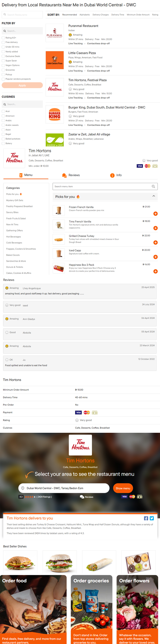Click the Facebook share icon
Image resolution: width=160 pixels, height=644 pixels.
coord(146,518)
